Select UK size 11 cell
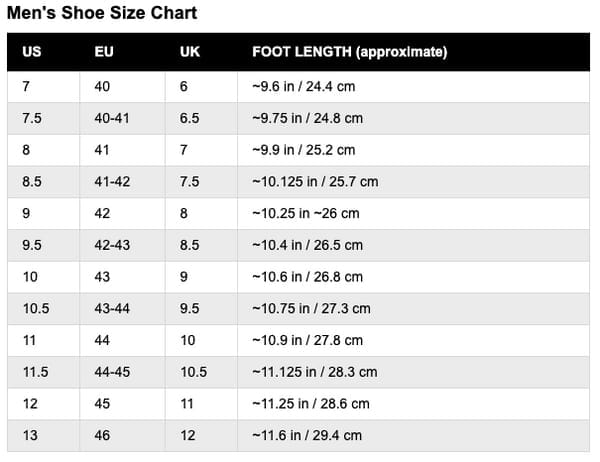 point(187,404)
